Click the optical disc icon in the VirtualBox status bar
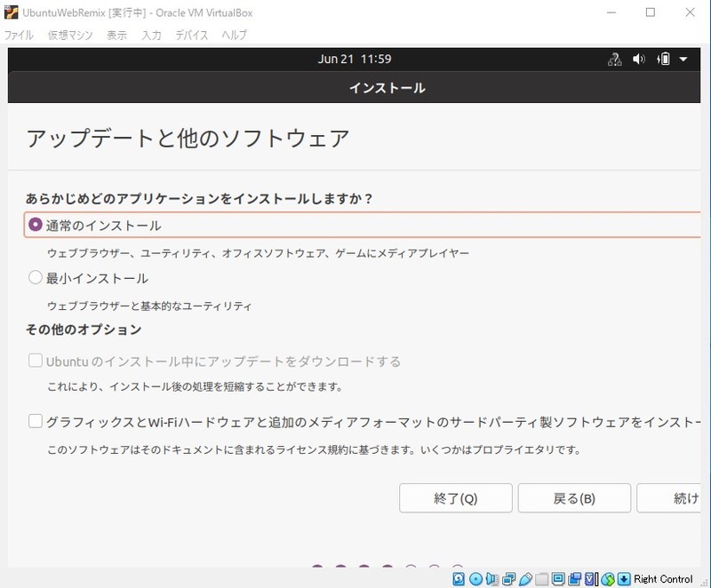Viewport: 711px width, 588px height. [x=475, y=579]
